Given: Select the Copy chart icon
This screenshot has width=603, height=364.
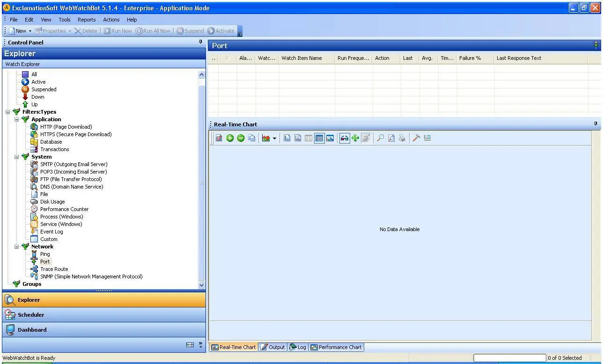Looking at the screenshot, I should point(251,138).
